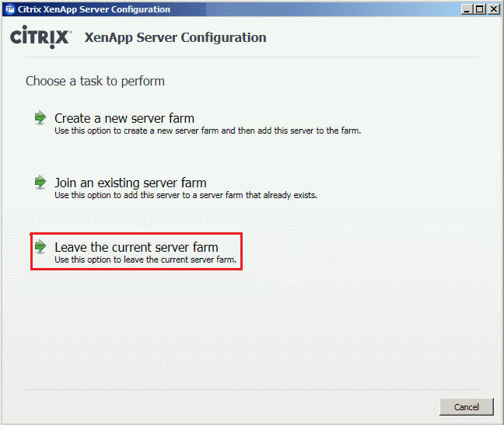Cancel the XenApp Server Configuration wizard
Screen dimensions: 504x425
coord(467,407)
